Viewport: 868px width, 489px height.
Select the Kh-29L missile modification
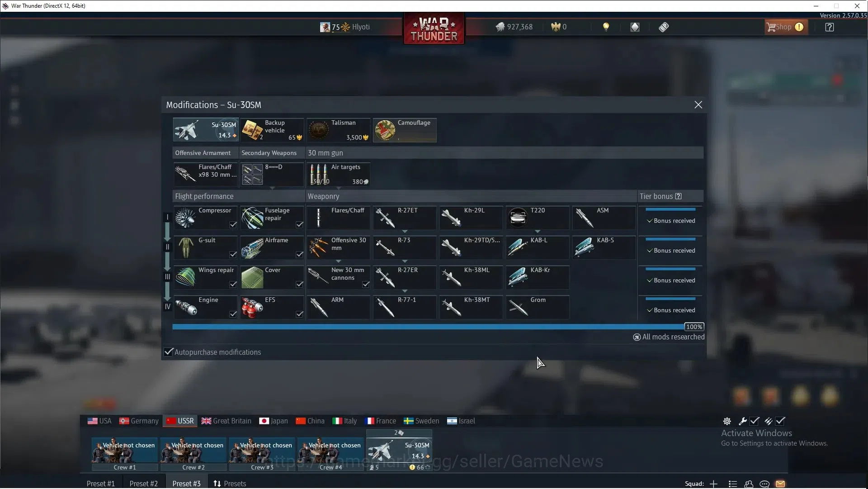[x=471, y=218]
